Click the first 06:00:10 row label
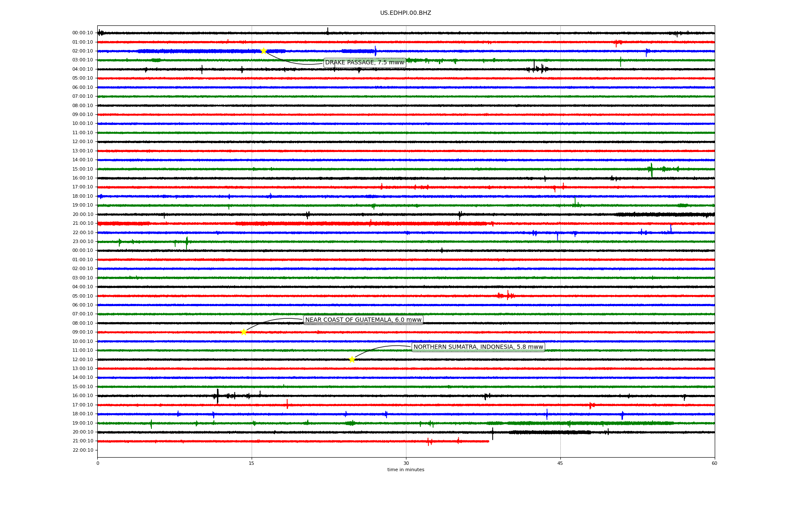812x508 pixels. tap(82, 88)
